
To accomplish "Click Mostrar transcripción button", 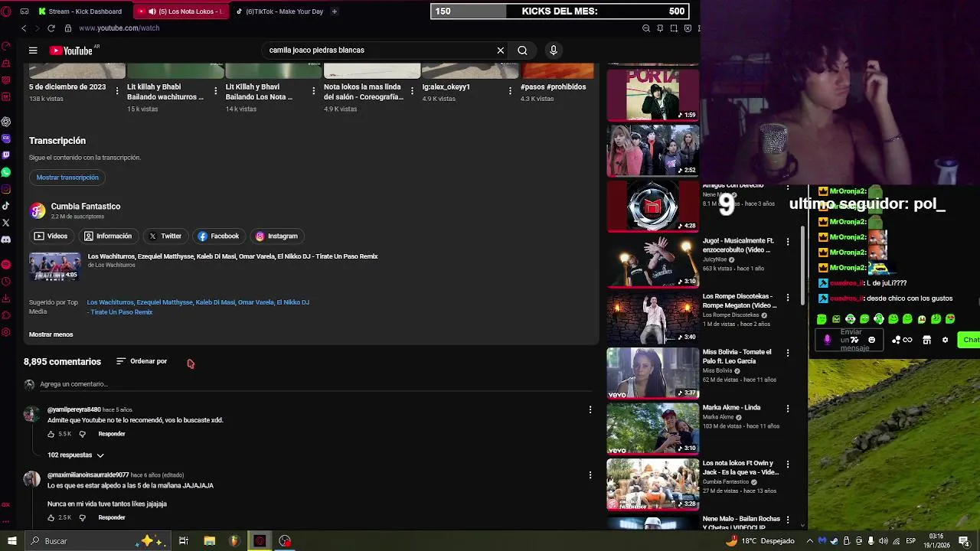I will click(67, 178).
